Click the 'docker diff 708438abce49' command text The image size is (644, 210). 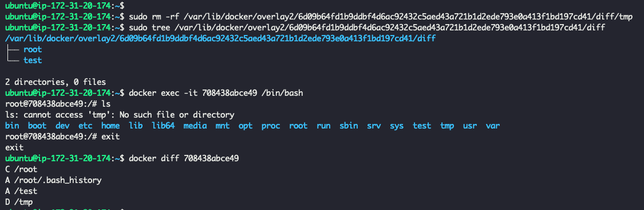coord(184,158)
